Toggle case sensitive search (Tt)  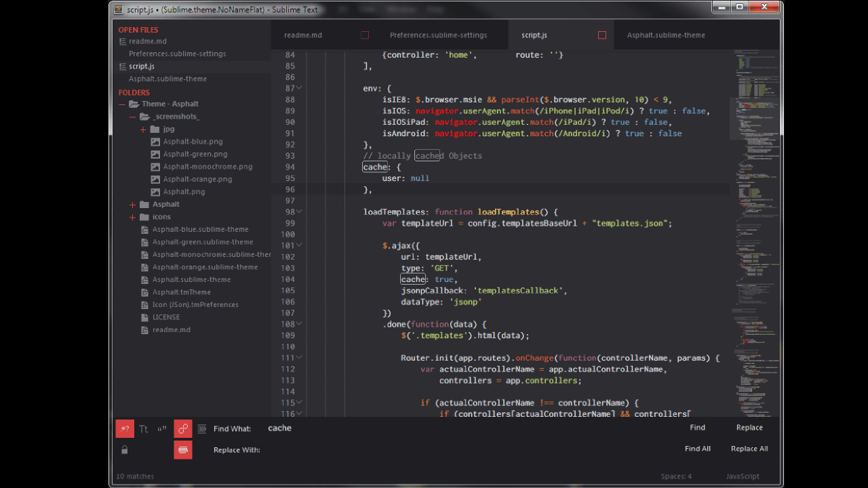pos(144,428)
